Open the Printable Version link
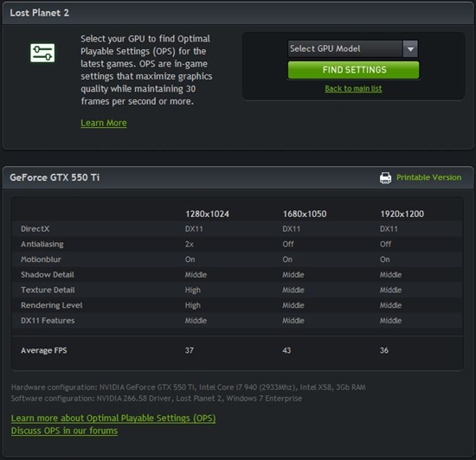 click(x=428, y=177)
